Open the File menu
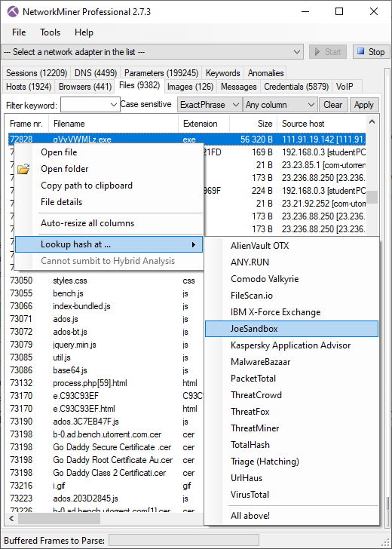The image size is (392, 549). point(19,32)
